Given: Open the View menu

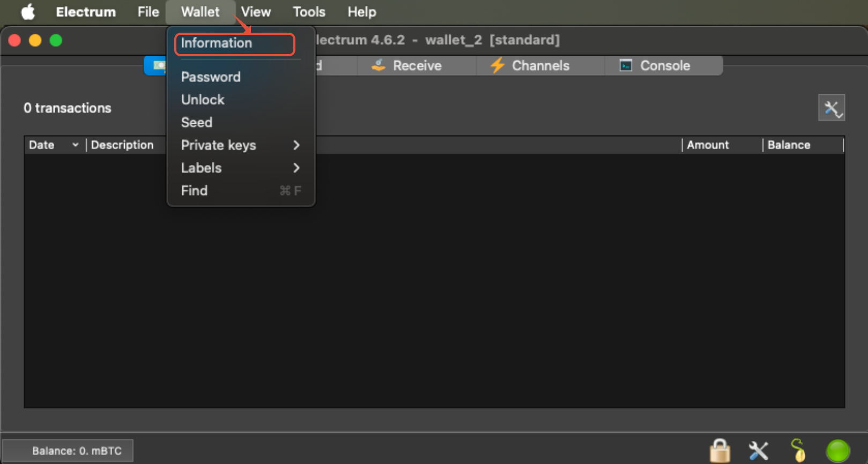Looking at the screenshot, I should pos(256,12).
